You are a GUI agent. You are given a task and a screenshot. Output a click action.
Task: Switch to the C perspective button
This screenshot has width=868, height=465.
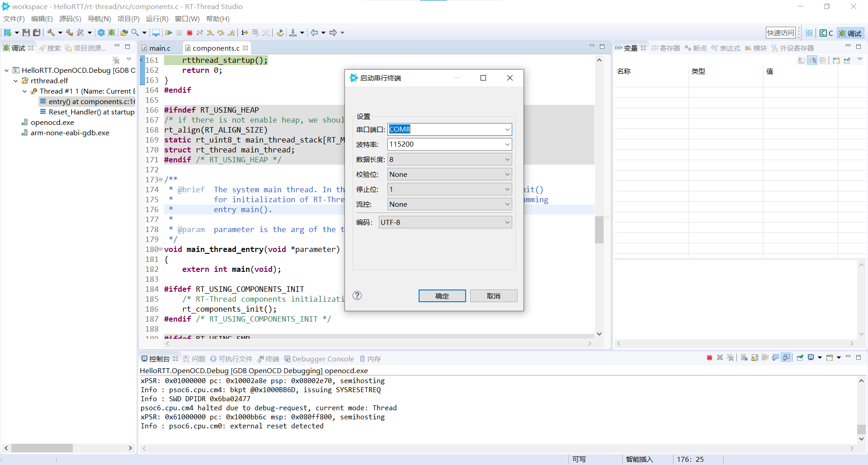click(x=826, y=33)
